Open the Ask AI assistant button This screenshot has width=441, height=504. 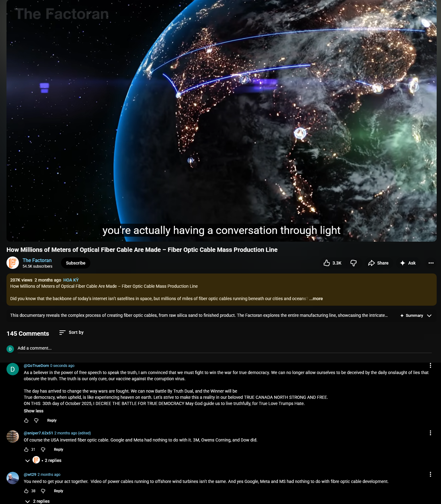tap(408, 263)
